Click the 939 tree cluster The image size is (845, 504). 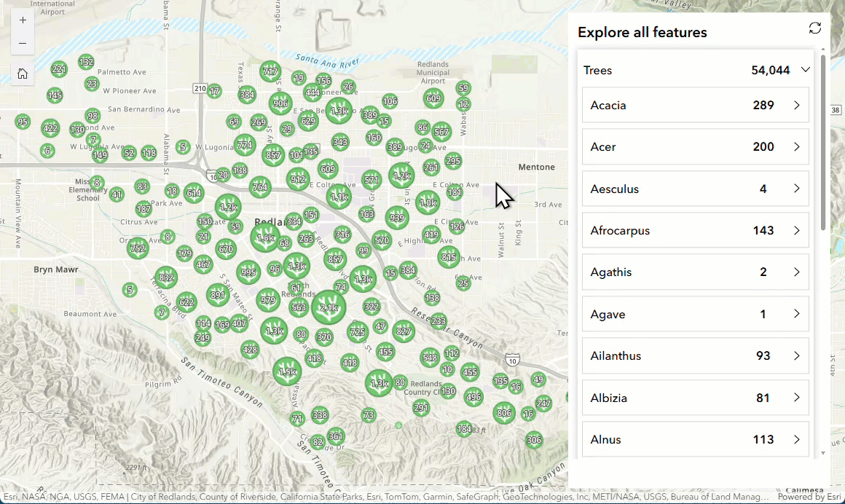coord(396,218)
